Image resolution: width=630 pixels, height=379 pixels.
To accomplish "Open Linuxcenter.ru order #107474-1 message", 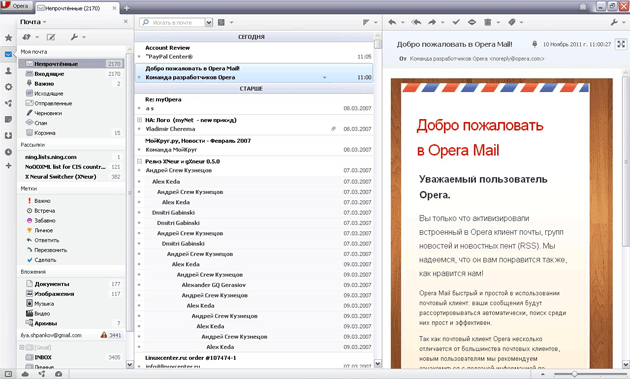I will 254,361.
